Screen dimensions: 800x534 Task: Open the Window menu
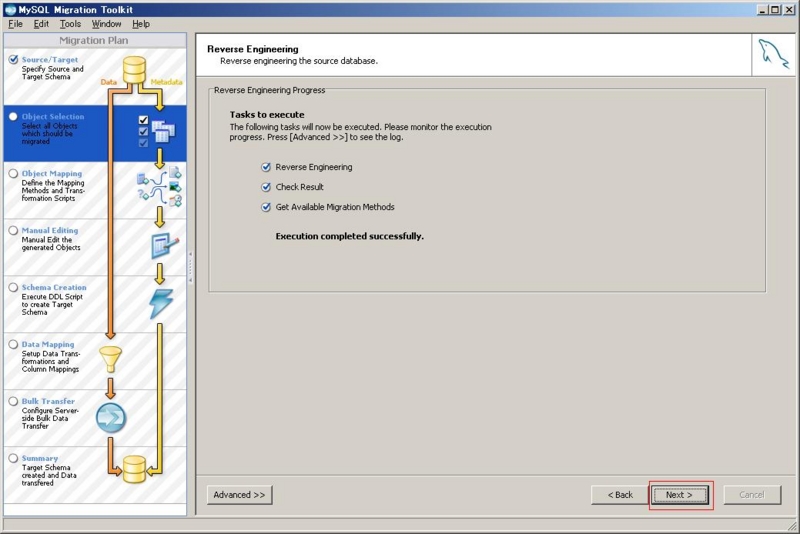[x=107, y=24]
